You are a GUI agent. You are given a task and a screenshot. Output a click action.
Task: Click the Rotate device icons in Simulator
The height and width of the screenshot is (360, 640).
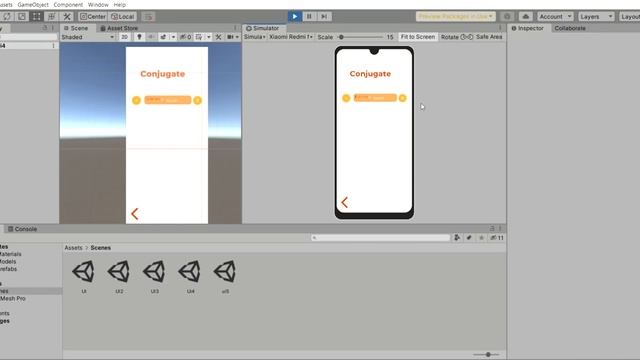(x=467, y=37)
